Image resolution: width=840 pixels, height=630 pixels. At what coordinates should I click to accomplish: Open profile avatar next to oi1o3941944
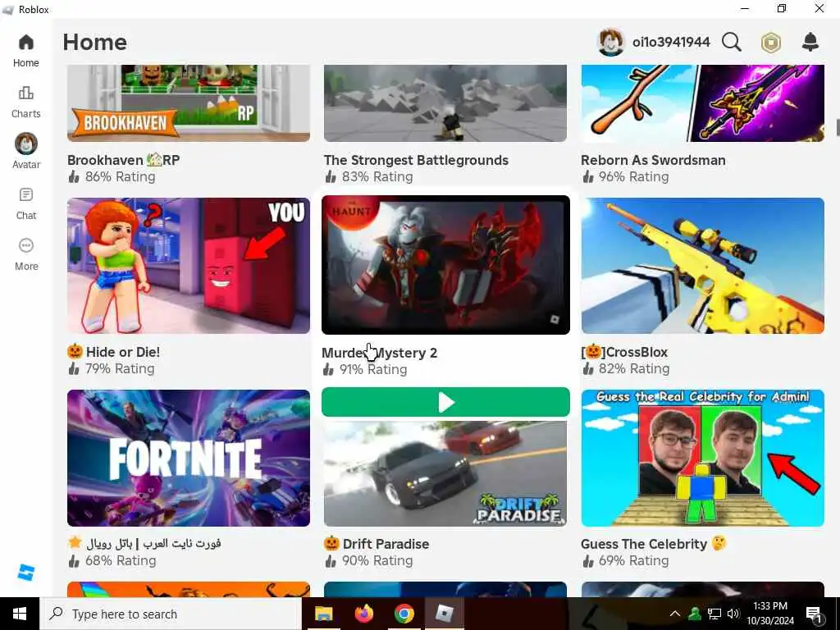click(x=610, y=42)
